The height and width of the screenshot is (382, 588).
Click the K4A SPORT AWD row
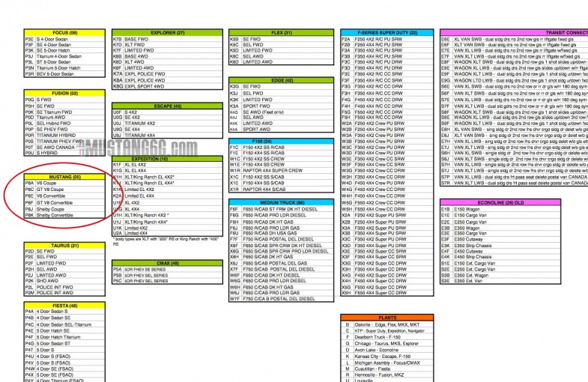click(x=281, y=129)
